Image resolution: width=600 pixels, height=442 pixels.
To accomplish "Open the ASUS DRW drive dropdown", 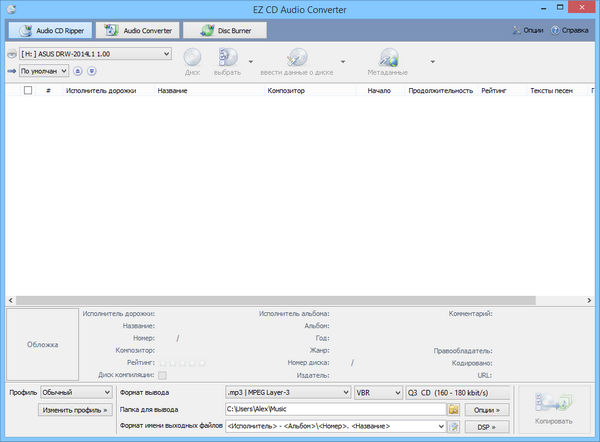I will [95, 53].
